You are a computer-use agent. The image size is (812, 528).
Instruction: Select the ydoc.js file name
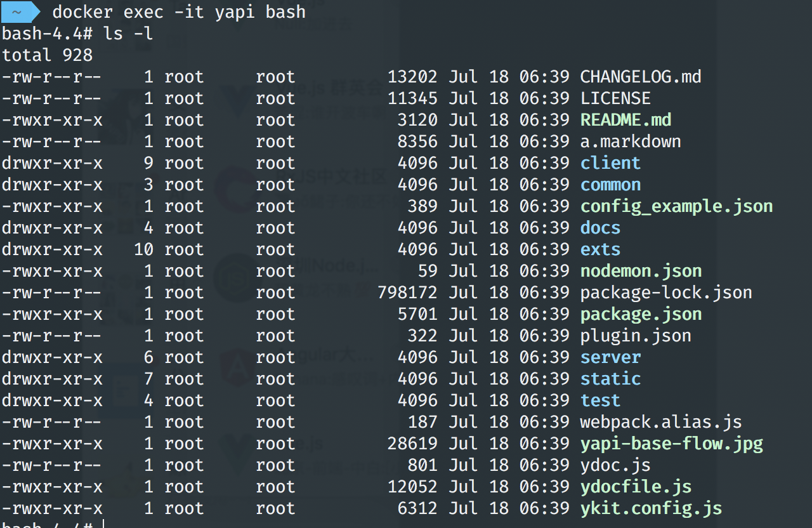click(615, 465)
